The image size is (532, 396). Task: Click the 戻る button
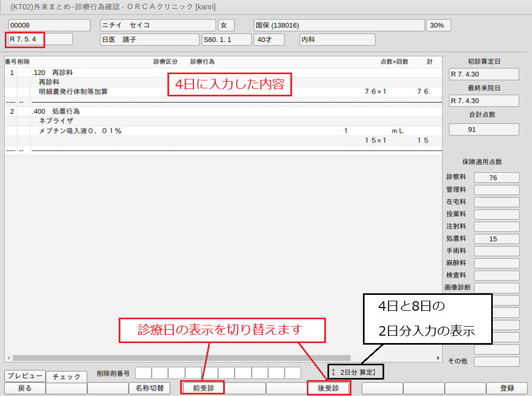pyautogui.click(x=25, y=388)
